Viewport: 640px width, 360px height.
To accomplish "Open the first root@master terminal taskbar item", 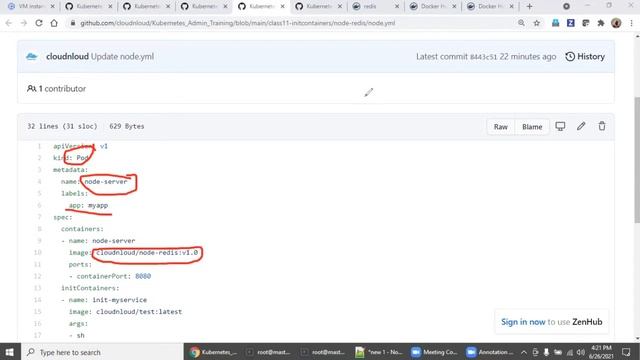I will pyautogui.click(x=269, y=352).
